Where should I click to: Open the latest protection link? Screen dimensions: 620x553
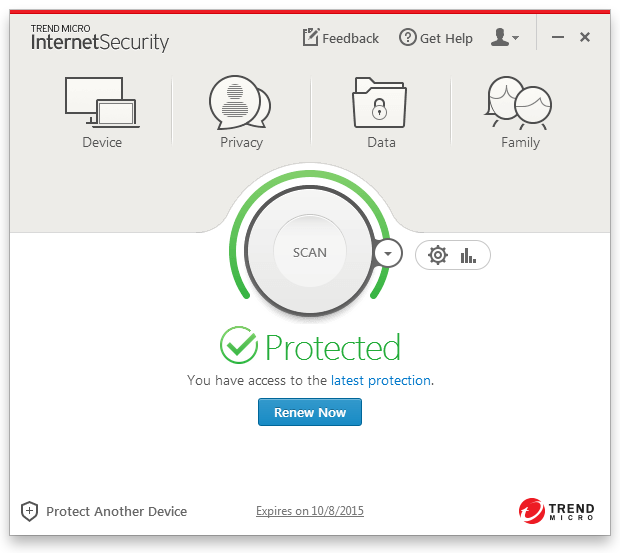[x=382, y=381]
